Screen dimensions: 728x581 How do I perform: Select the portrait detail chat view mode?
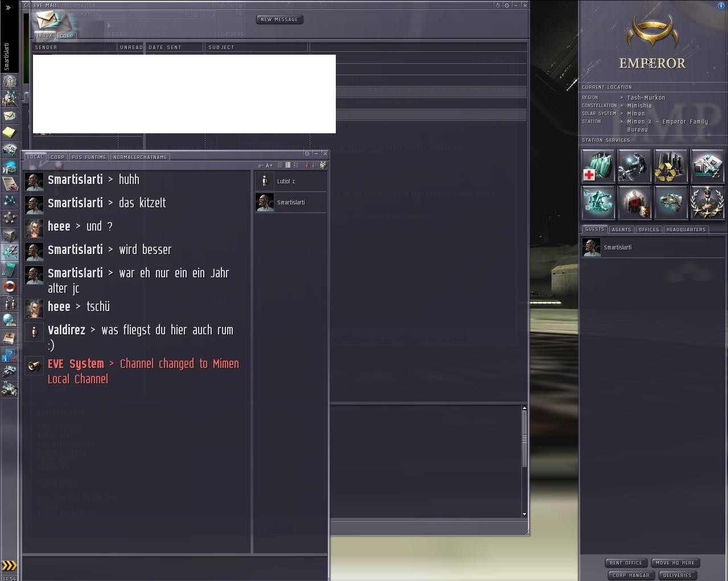tap(296, 165)
